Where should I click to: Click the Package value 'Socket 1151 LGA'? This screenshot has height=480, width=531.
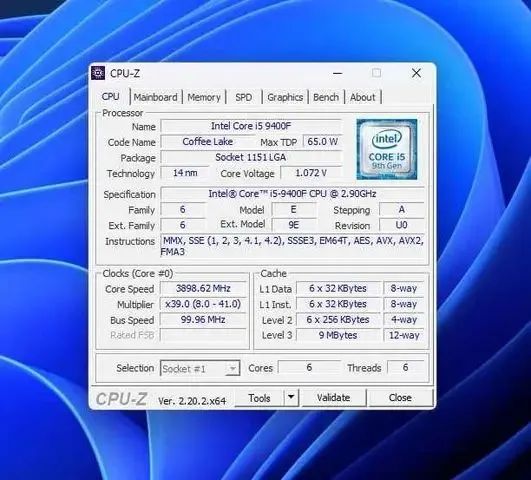[251, 157]
